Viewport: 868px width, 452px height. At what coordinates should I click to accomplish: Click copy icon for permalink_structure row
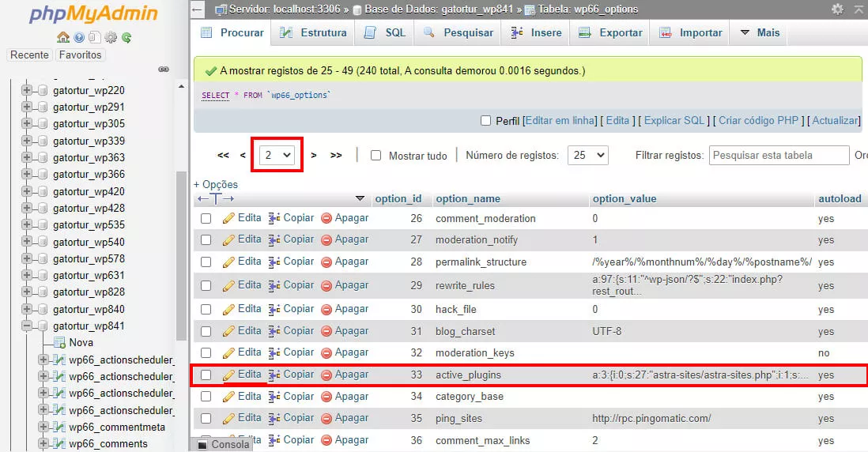(274, 262)
